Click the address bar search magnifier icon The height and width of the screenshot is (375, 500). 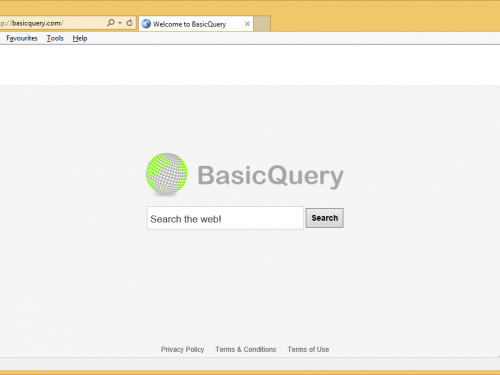click(x=111, y=23)
